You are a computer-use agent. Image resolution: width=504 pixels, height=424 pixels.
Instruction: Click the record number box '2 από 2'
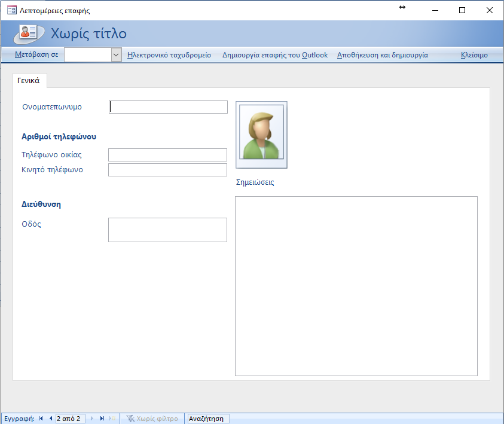coord(71,419)
